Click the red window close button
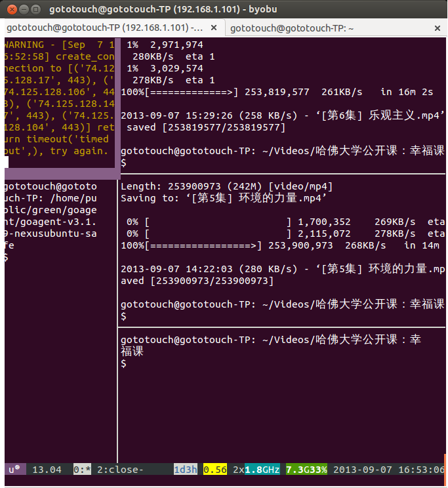 [12, 9]
